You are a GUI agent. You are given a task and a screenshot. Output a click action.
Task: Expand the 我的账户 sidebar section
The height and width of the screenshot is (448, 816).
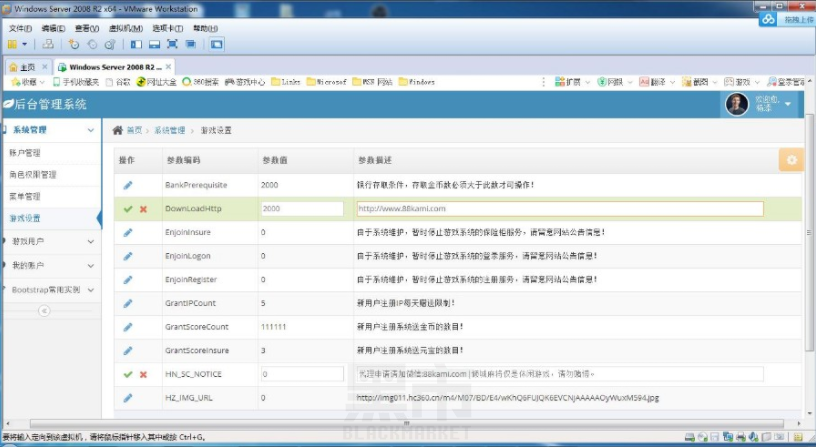(x=51, y=266)
